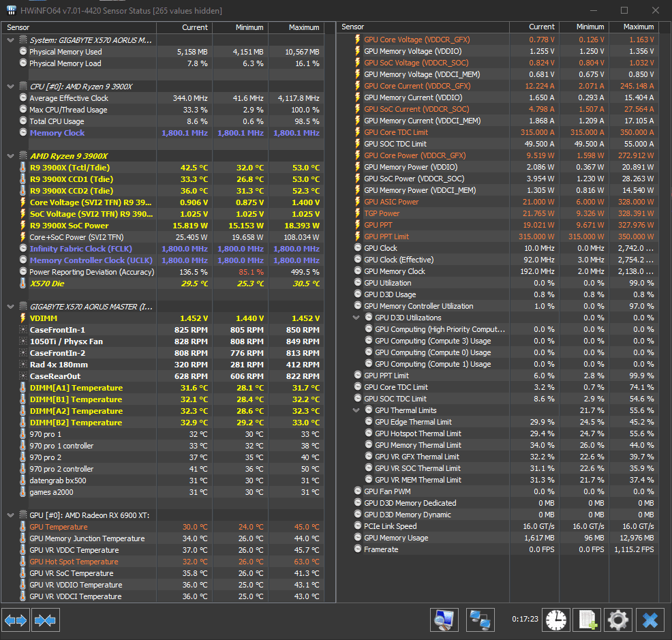Click the logging start document icon
The width and height of the screenshot is (672, 640).
pyautogui.click(x=587, y=620)
